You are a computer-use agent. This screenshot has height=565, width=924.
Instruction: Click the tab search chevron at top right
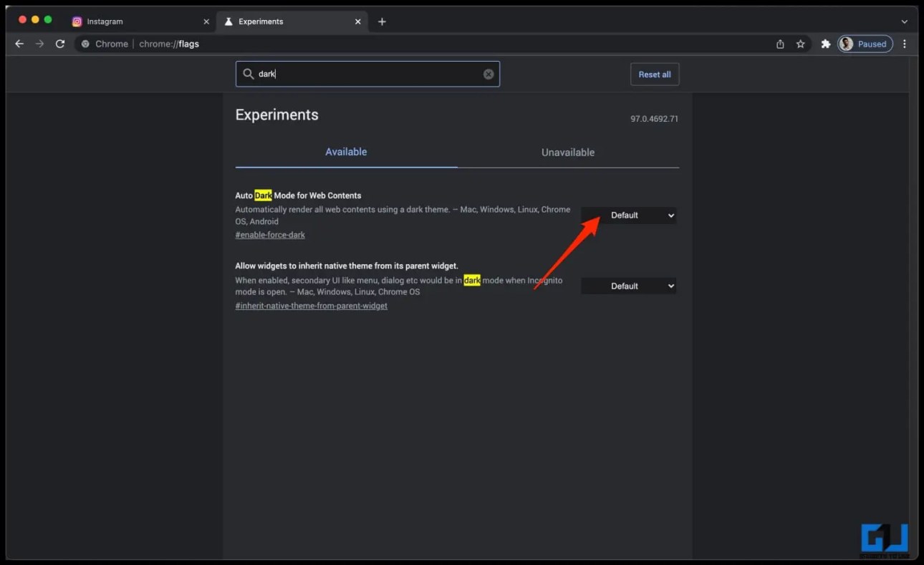point(904,21)
